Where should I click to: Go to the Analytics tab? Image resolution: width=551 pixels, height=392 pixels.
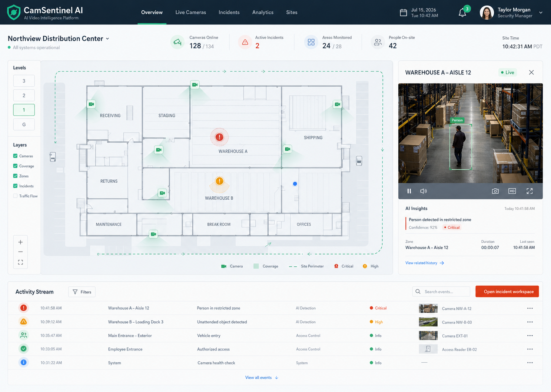[x=263, y=12]
